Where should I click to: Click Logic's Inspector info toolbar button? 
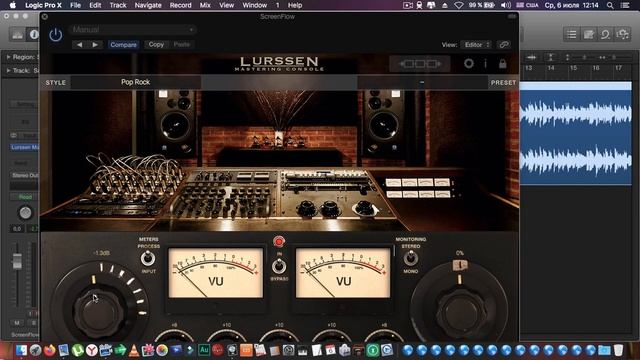33,35
